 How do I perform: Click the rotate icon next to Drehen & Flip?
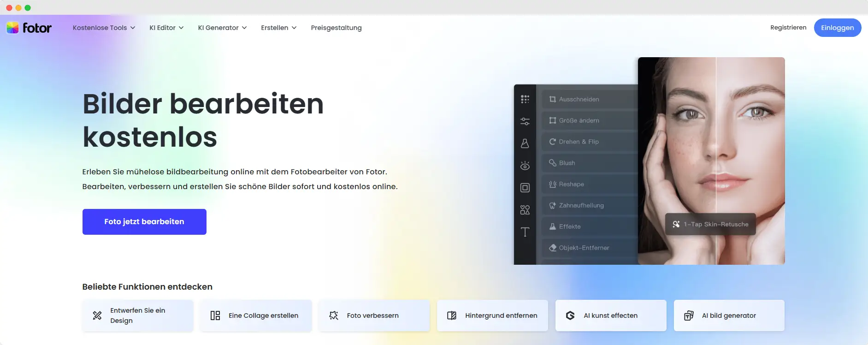pyautogui.click(x=553, y=142)
